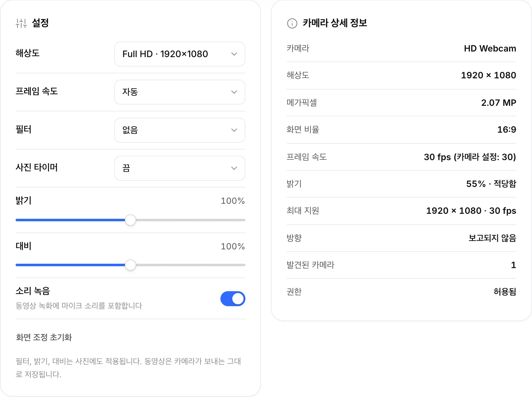Toggle the 소리 녹음 switch off
The width and height of the screenshot is (532, 397).
(233, 299)
